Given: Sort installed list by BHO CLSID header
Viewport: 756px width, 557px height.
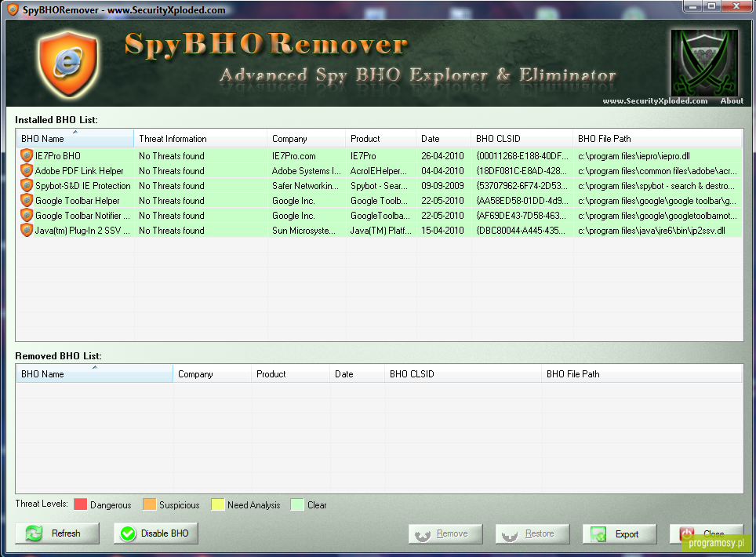Looking at the screenshot, I should (x=522, y=138).
